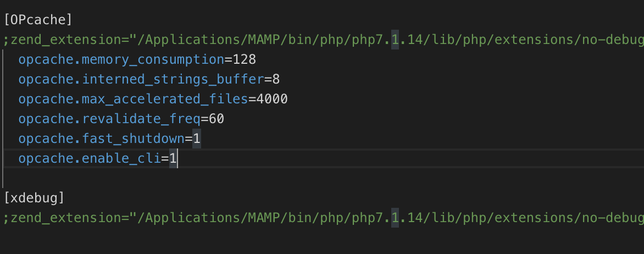Click the opcache.interned_strings_buffer key
The image size is (644, 254).
coord(141,80)
